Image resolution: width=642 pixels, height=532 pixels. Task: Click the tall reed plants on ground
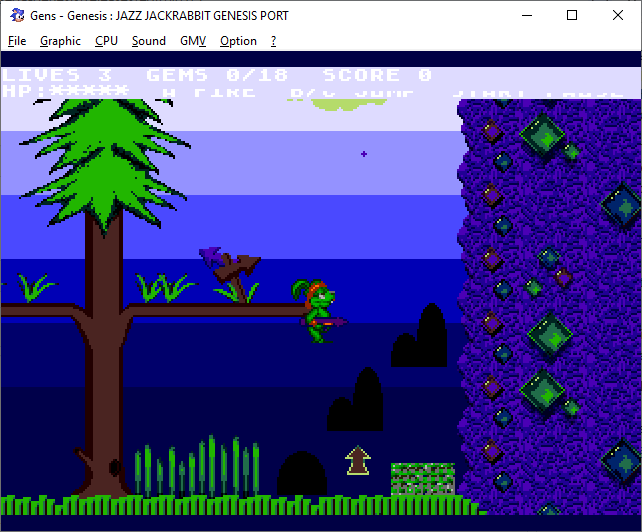point(198,465)
